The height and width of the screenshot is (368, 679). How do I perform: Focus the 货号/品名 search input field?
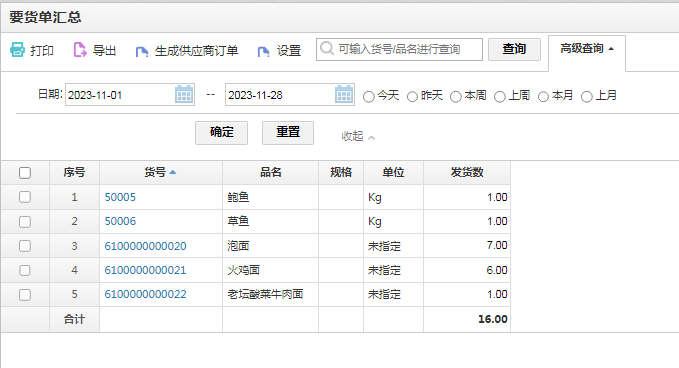click(x=399, y=49)
